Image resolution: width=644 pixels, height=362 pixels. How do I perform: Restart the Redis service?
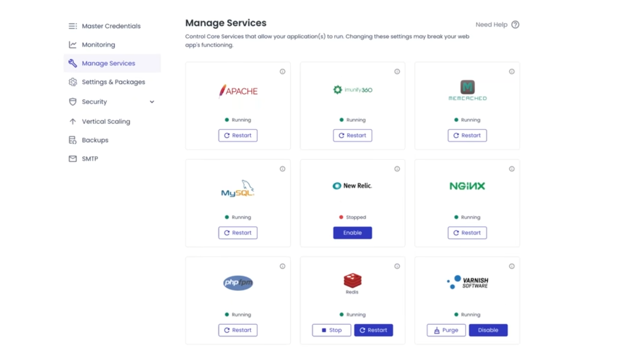click(x=374, y=330)
